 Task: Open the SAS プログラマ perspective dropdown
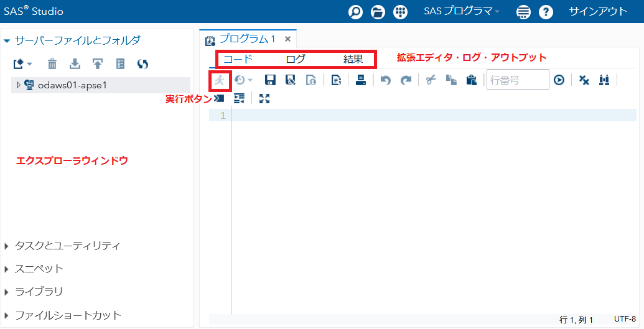462,11
